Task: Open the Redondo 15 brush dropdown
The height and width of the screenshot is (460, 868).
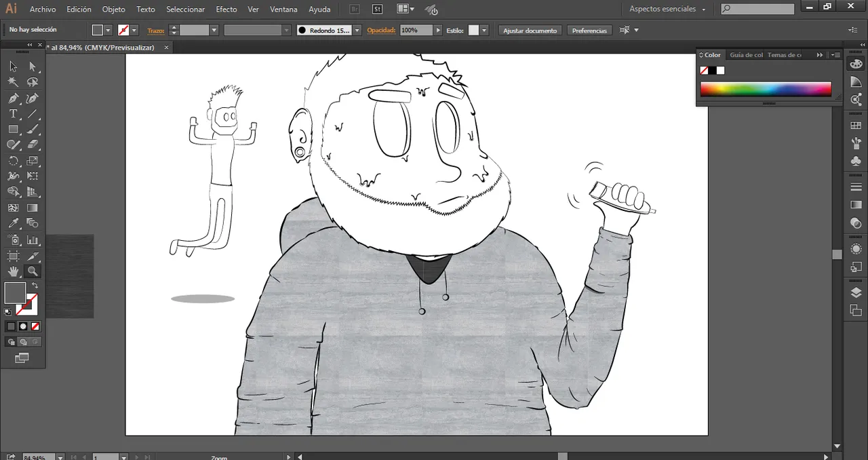Action: 357,30
